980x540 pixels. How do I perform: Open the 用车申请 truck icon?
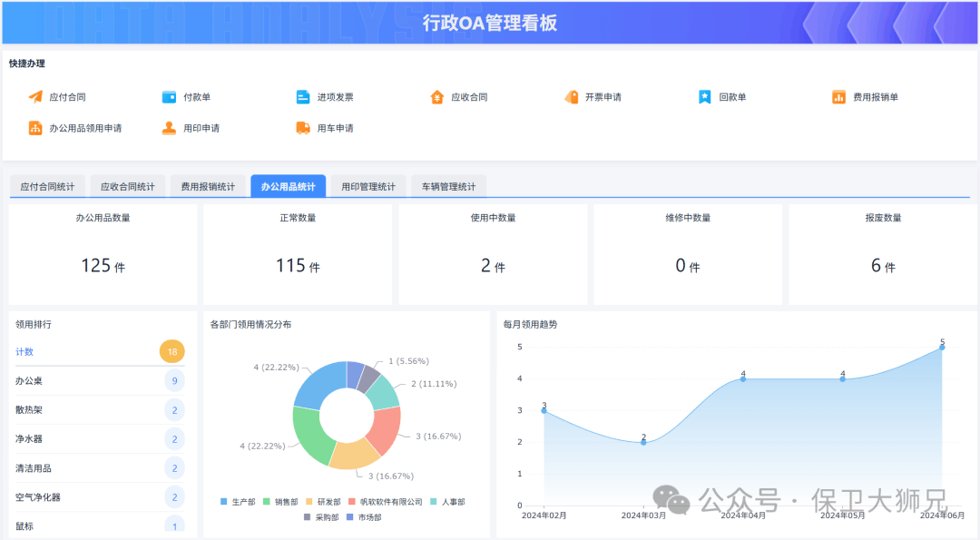(303, 128)
